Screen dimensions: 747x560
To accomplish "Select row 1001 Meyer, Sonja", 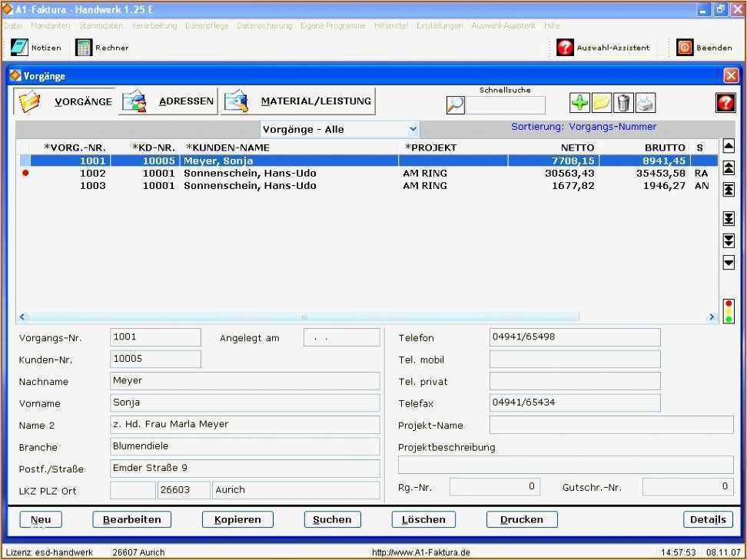I will pyautogui.click(x=367, y=161).
